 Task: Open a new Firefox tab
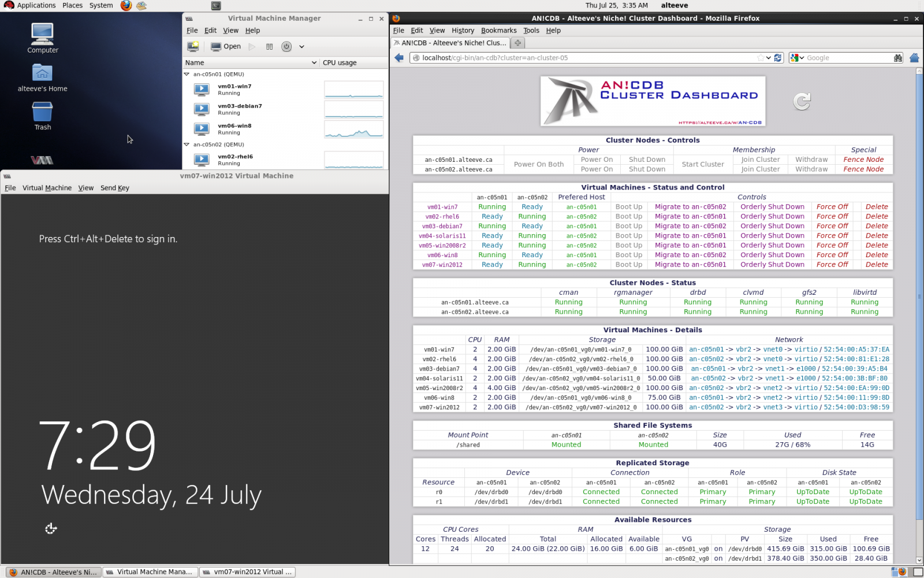point(517,43)
